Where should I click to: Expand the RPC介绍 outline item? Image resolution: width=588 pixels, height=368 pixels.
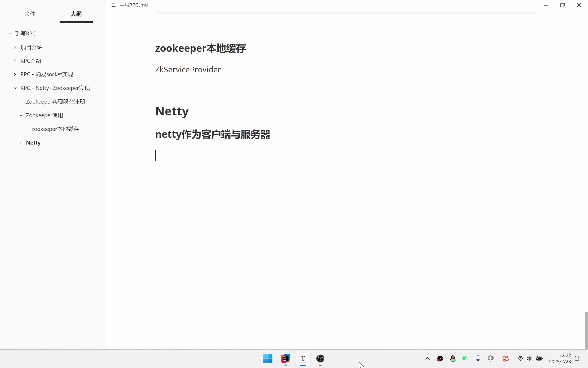(x=15, y=61)
